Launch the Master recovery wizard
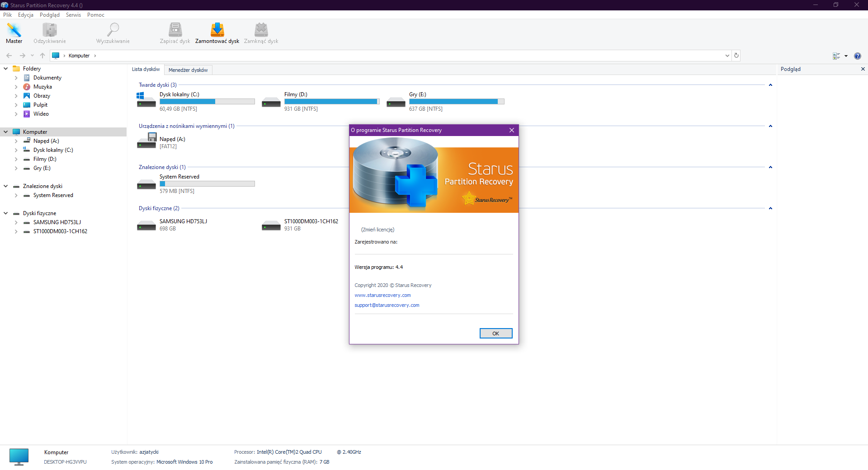The image size is (868, 470). [x=14, y=33]
